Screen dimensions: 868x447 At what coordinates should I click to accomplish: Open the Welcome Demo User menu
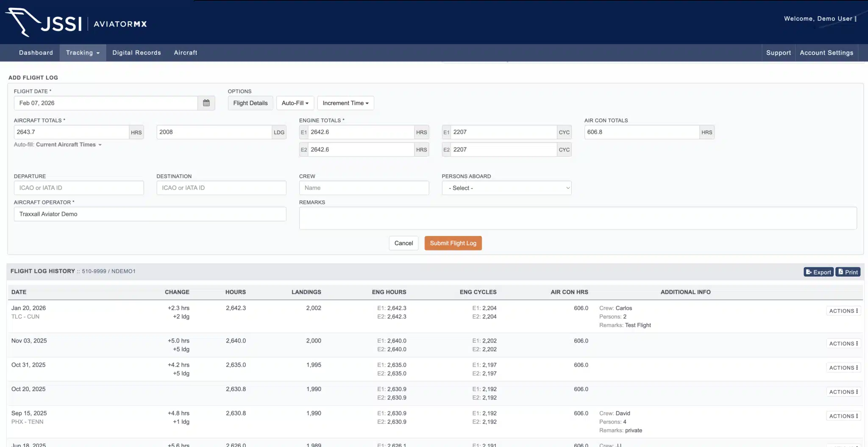(x=820, y=19)
